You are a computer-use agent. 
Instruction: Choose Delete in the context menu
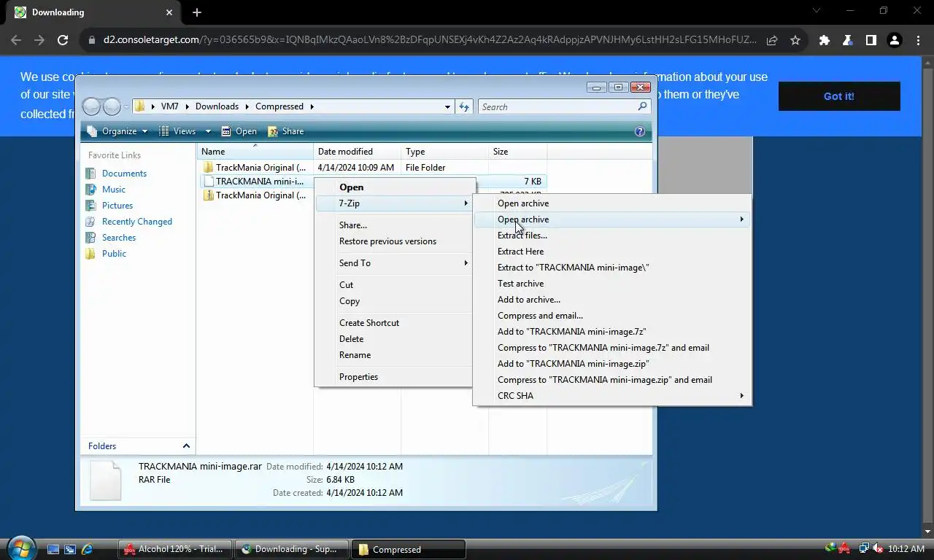351,339
